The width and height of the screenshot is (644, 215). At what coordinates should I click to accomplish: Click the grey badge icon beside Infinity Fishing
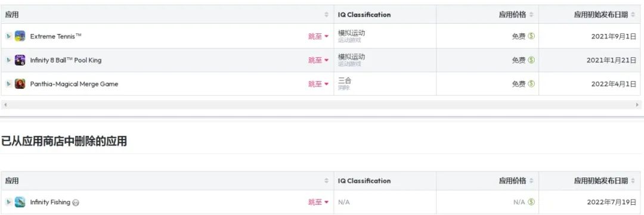click(x=76, y=202)
